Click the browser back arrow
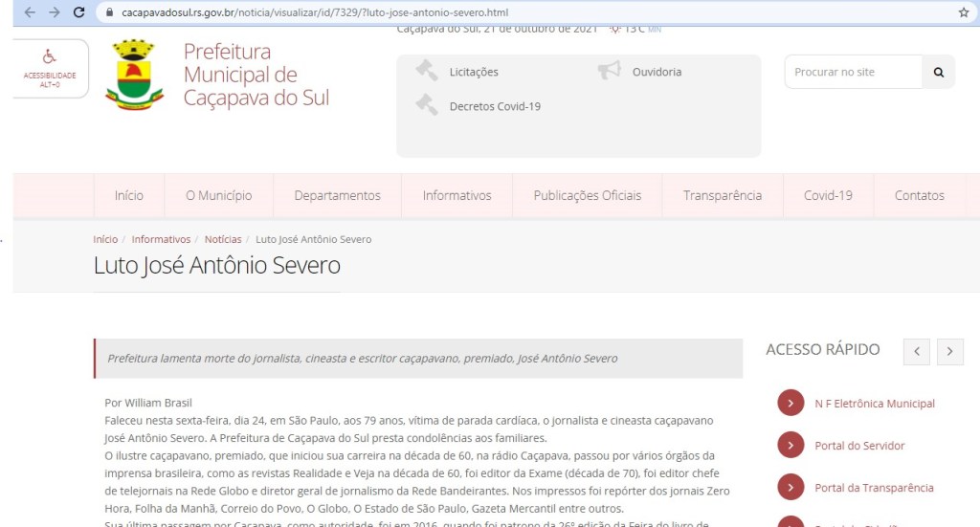980x527 pixels. [x=29, y=12]
